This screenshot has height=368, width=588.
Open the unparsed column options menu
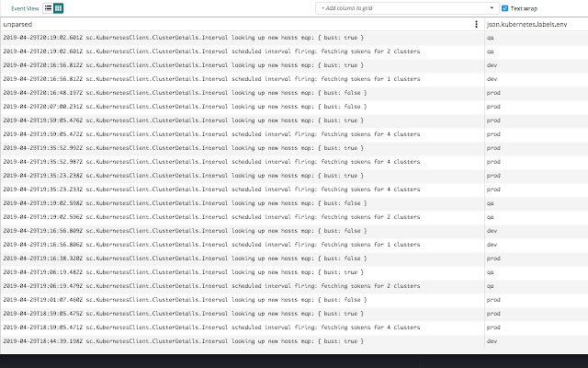pyautogui.click(x=476, y=24)
